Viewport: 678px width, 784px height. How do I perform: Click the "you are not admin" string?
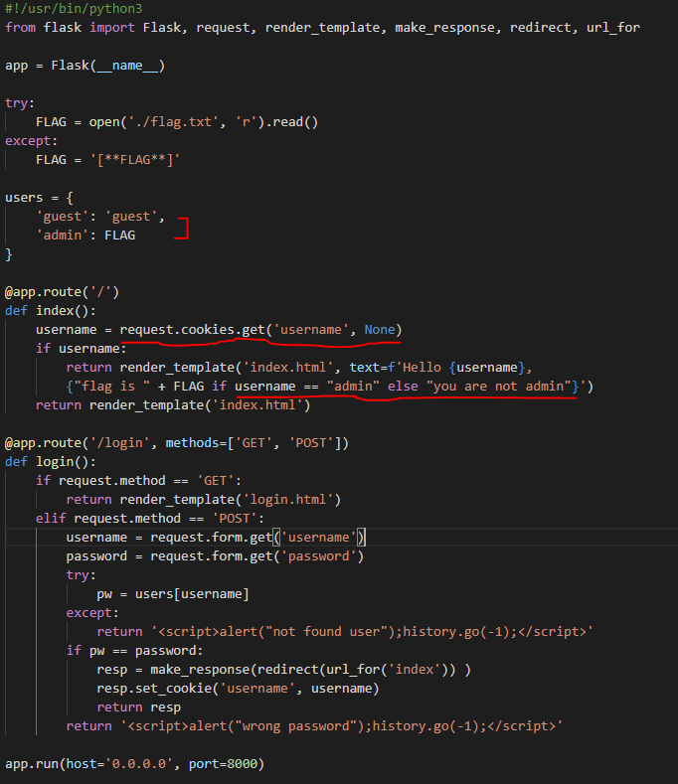click(x=499, y=387)
